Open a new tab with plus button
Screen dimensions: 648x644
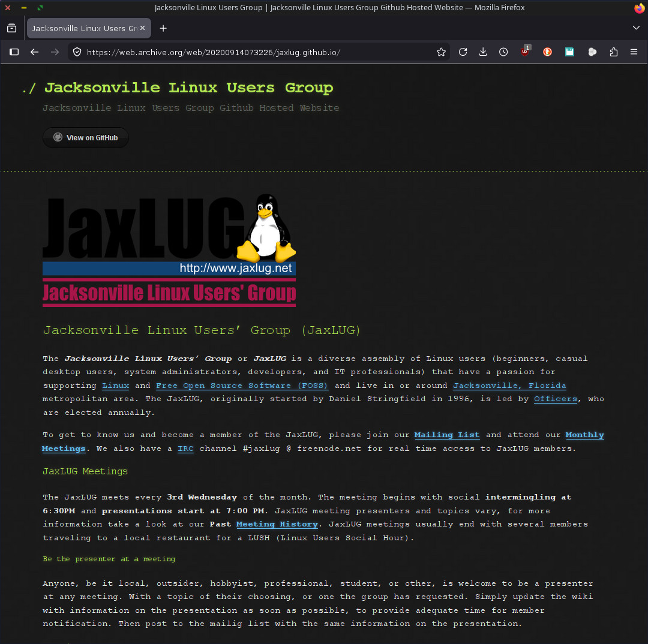(x=163, y=28)
